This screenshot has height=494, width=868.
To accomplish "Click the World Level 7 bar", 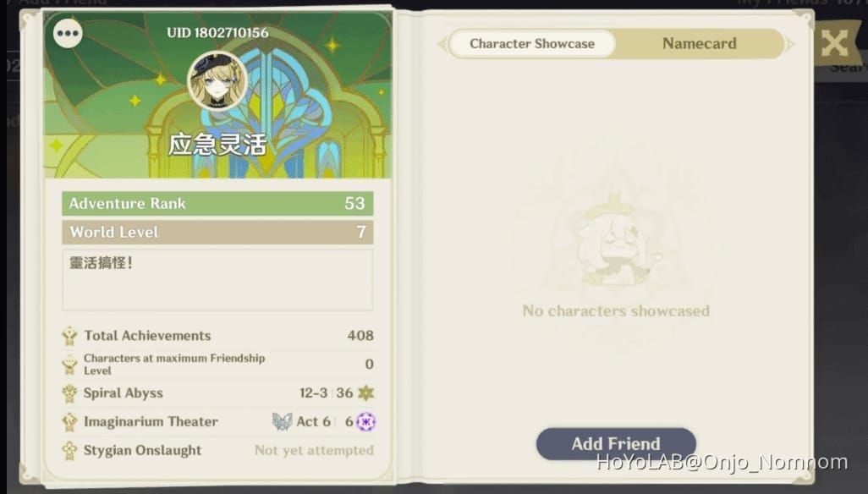I will tap(217, 233).
